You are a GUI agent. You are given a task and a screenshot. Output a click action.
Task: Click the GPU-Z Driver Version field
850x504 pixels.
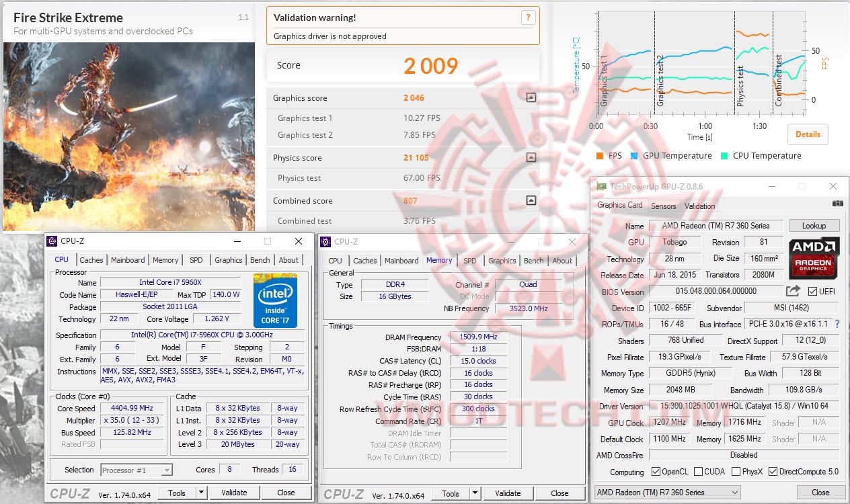(x=744, y=407)
